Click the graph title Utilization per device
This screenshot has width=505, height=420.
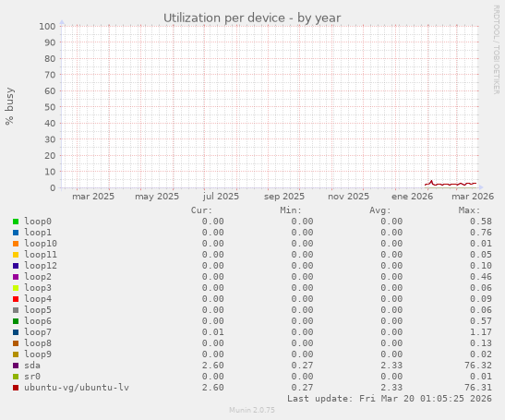pos(252,18)
